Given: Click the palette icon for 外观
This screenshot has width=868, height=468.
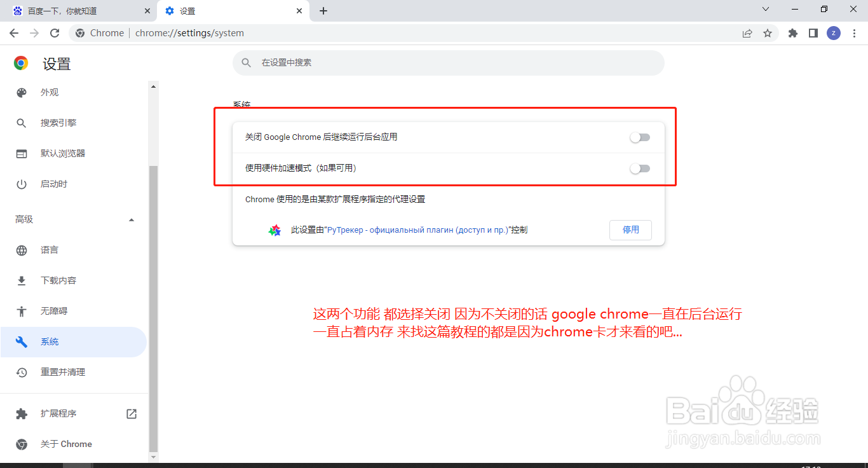Looking at the screenshot, I should pos(22,93).
